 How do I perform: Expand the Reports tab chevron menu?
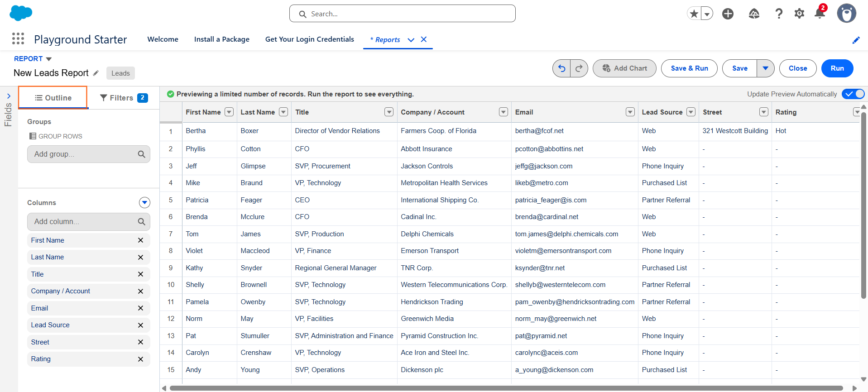tap(411, 40)
